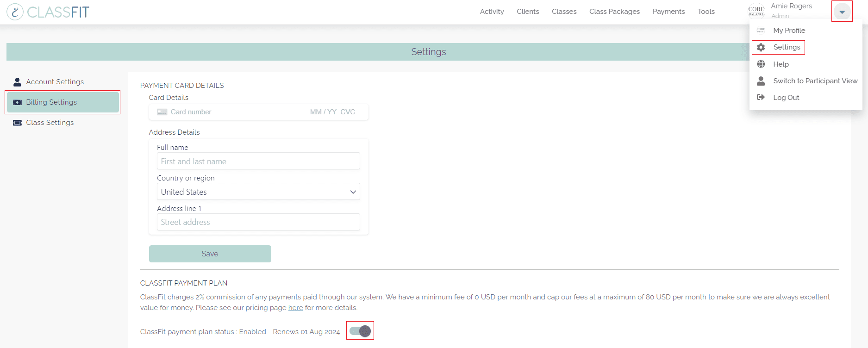
Task: Select Billing Settings in the sidebar
Action: pos(51,102)
